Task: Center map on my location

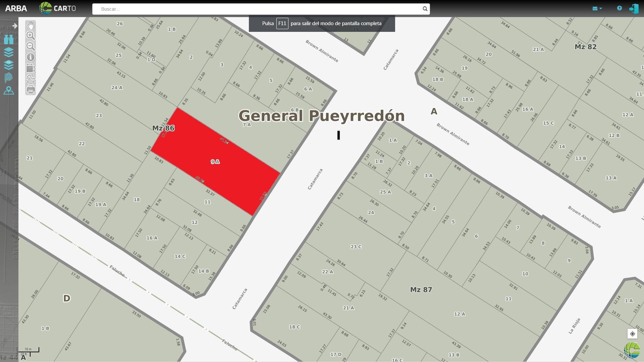Action: click(632, 334)
